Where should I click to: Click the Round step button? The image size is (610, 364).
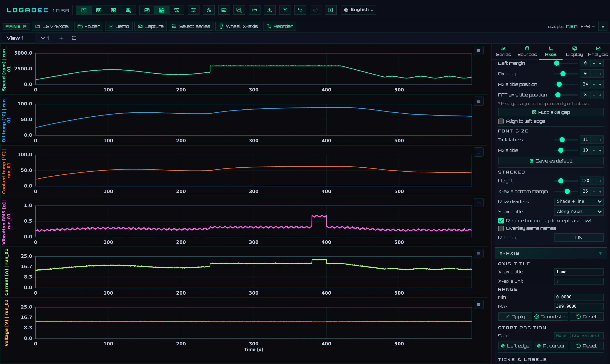[x=551, y=317]
